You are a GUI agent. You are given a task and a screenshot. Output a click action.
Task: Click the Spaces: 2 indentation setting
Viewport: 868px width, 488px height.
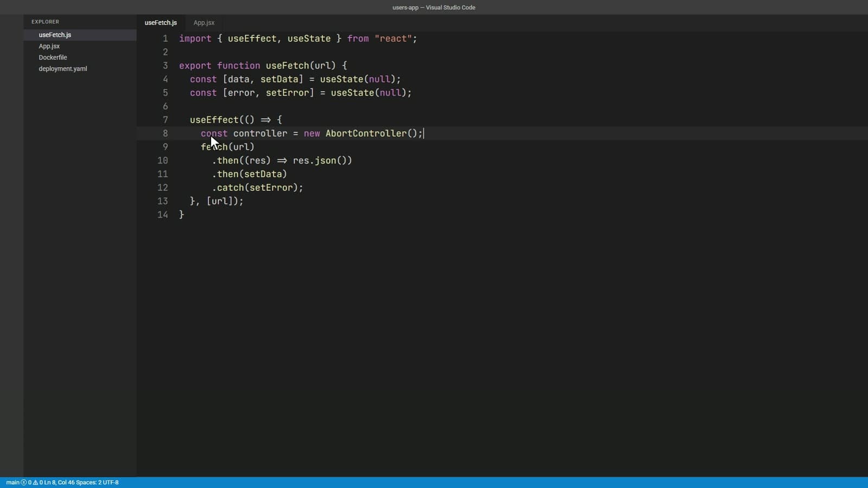pyautogui.click(x=89, y=483)
